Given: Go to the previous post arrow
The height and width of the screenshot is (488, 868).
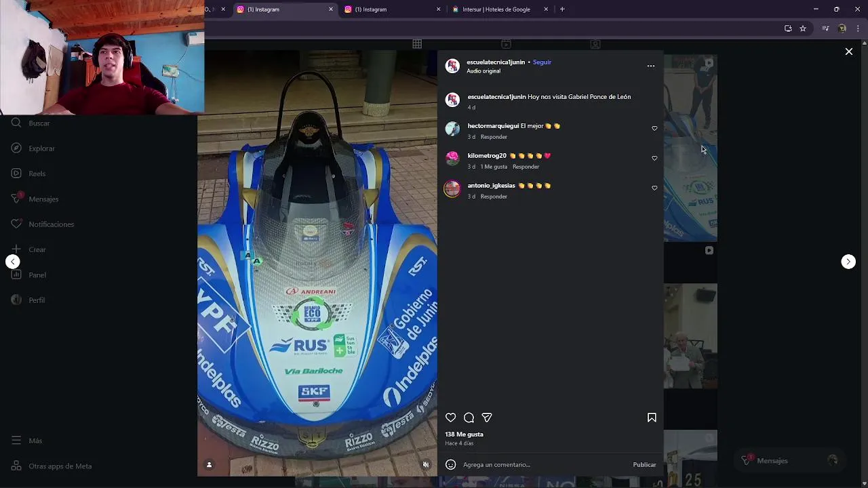Looking at the screenshot, I should 13,262.
